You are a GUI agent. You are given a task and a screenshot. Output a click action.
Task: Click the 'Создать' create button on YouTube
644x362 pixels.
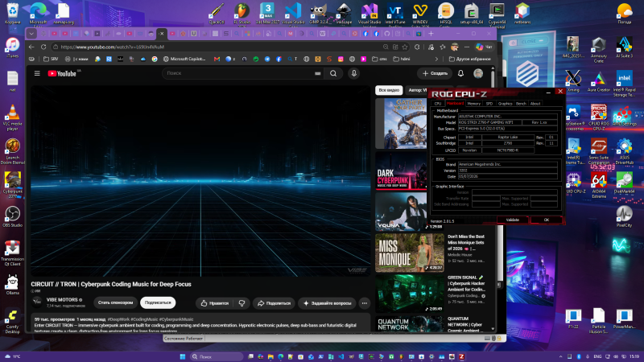point(435,73)
